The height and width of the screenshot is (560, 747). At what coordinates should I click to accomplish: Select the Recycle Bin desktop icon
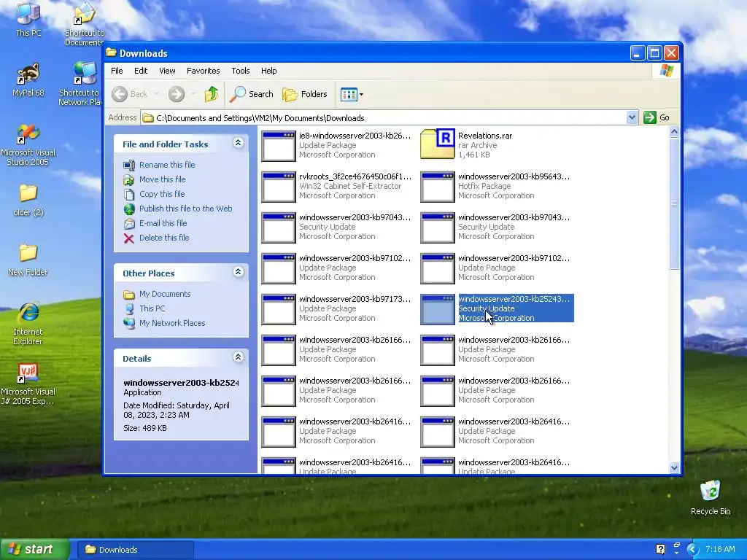[x=711, y=497]
